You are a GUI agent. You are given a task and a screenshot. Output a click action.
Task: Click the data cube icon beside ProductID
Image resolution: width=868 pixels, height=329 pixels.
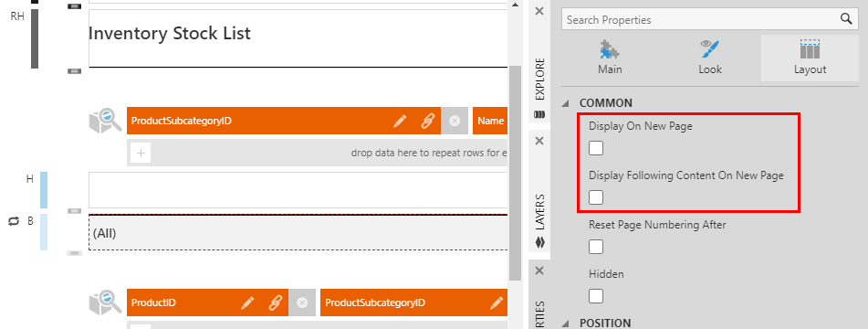pyautogui.click(x=105, y=303)
